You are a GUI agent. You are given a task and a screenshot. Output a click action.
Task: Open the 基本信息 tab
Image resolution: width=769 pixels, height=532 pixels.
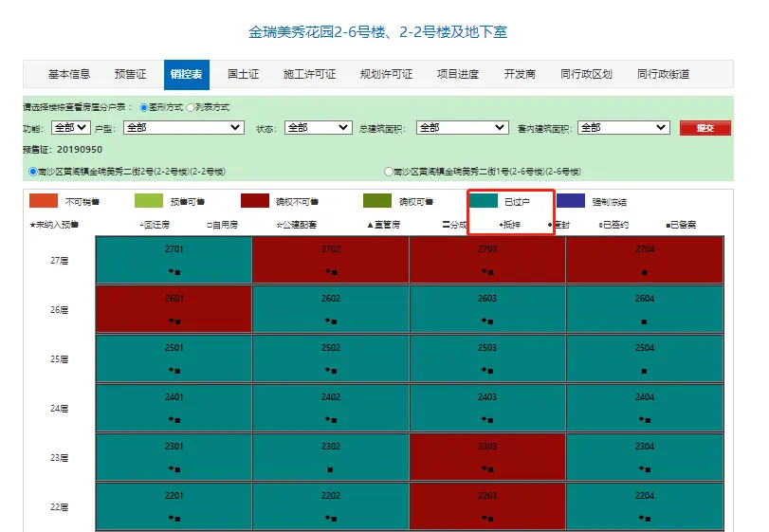tap(69, 74)
